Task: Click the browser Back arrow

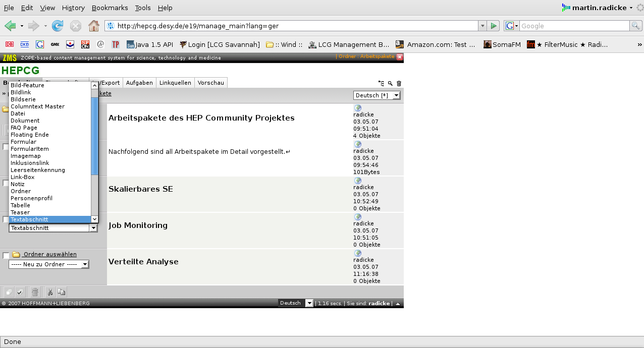Action: coord(10,26)
